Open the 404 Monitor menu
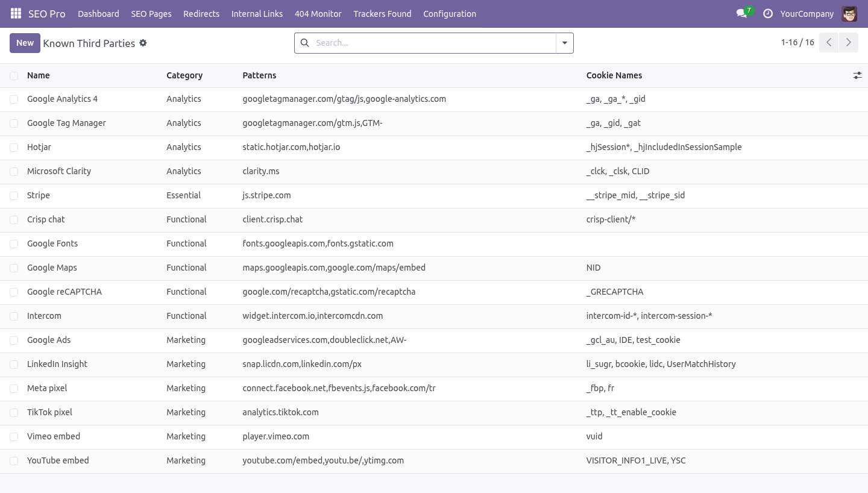The width and height of the screenshot is (868, 493). 318,13
